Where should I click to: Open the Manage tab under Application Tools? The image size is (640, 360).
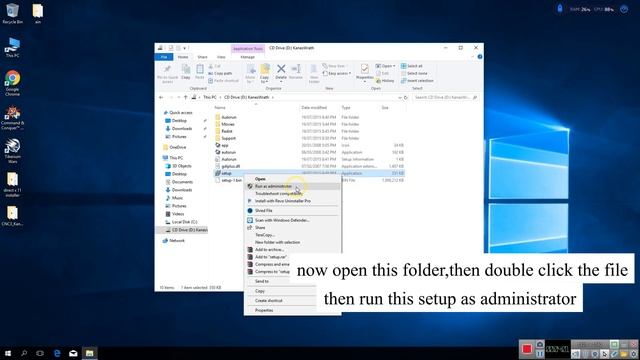[x=247, y=57]
